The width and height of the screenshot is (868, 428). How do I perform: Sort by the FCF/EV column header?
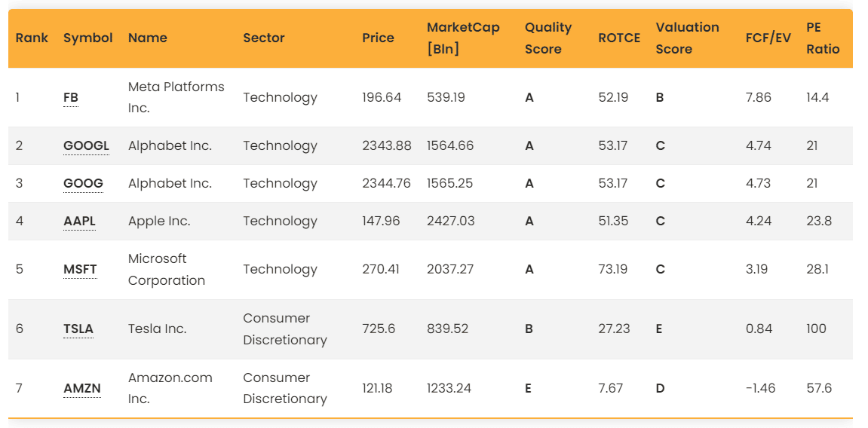[768, 38]
